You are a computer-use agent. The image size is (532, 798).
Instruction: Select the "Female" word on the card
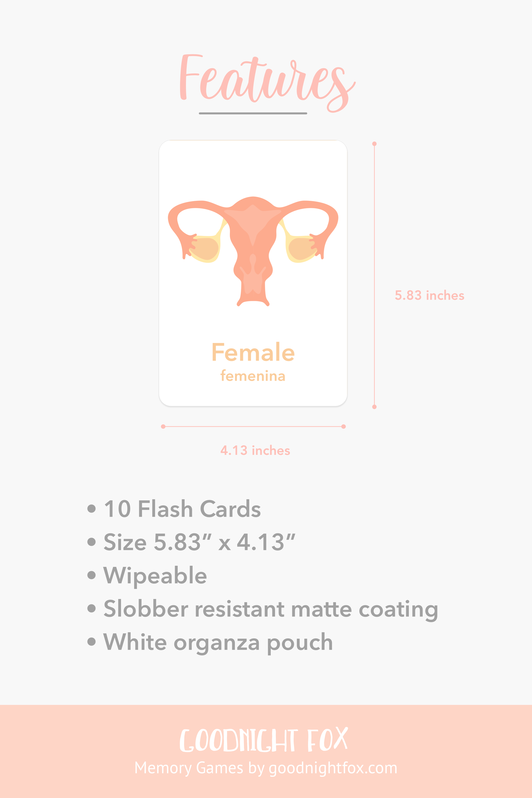[253, 352]
